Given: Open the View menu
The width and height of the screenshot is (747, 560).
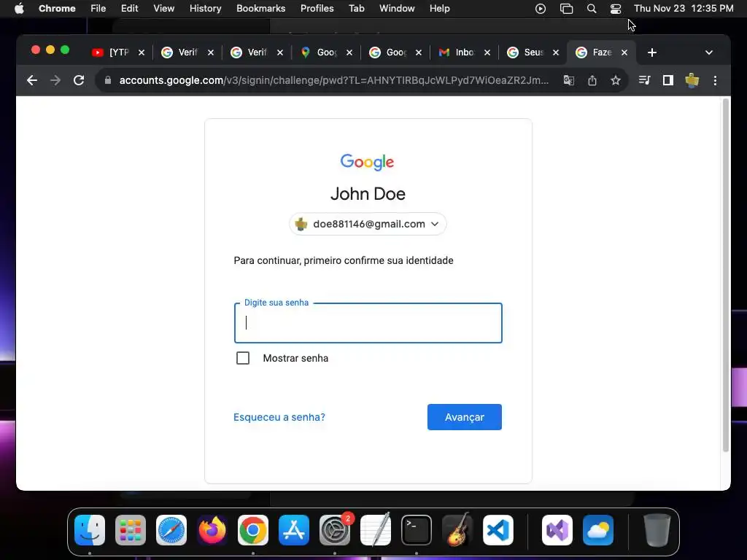Looking at the screenshot, I should click(163, 9).
